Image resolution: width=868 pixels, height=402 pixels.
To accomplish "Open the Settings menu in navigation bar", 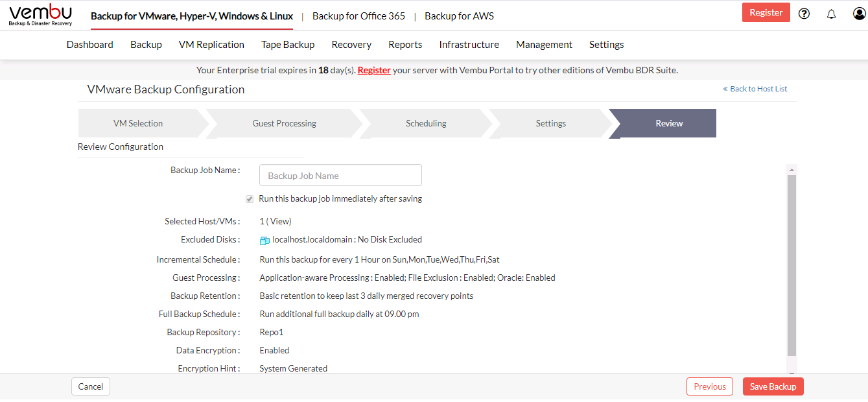I will click(606, 45).
